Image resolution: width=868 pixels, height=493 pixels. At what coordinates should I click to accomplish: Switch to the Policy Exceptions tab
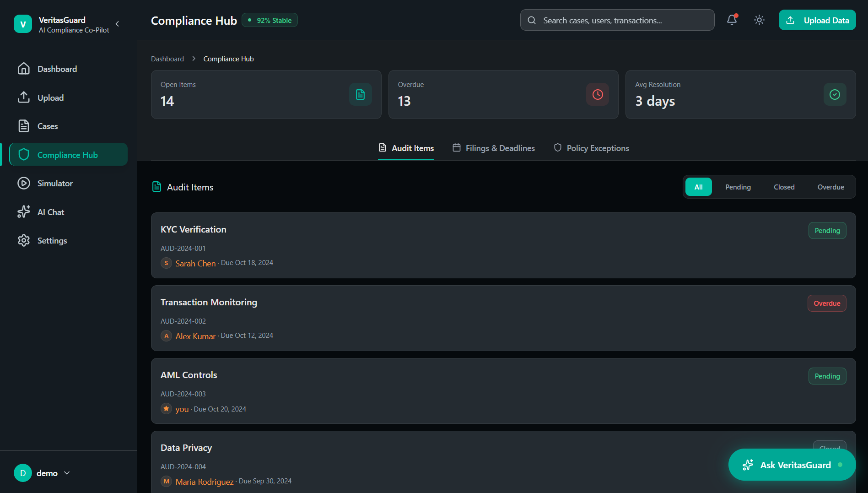coord(591,148)
